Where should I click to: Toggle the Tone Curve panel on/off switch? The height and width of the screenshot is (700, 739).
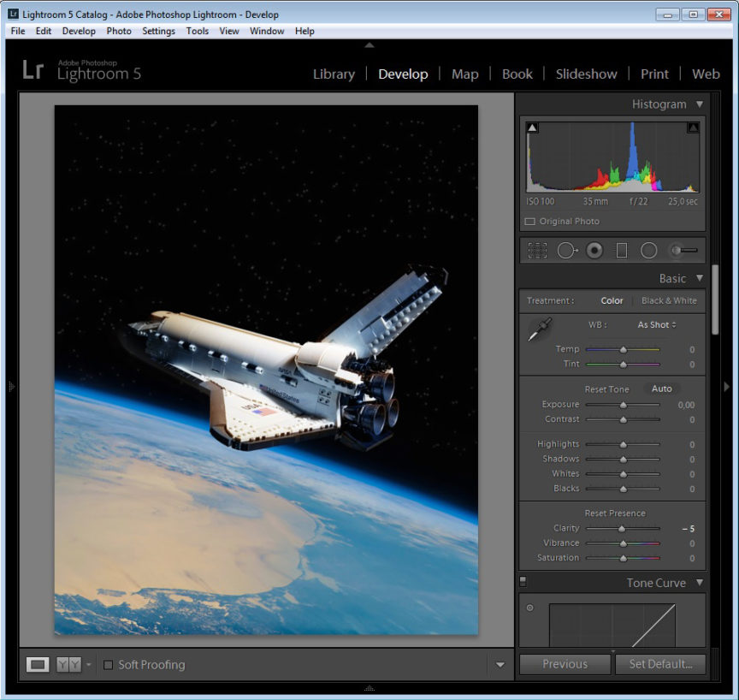[x=523, y=582]
